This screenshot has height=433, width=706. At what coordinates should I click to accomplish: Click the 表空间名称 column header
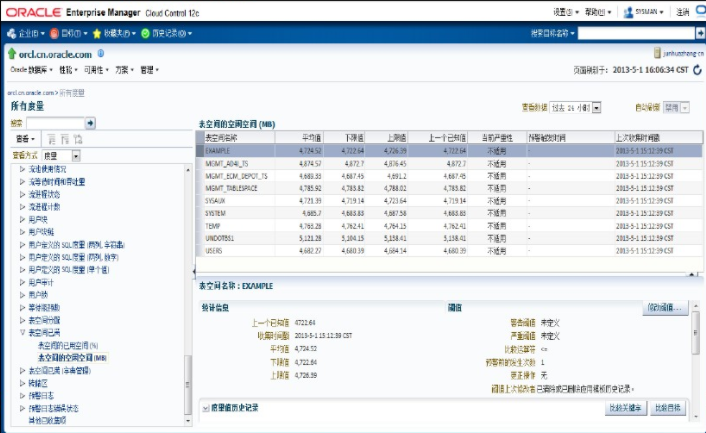click(239, 137)
